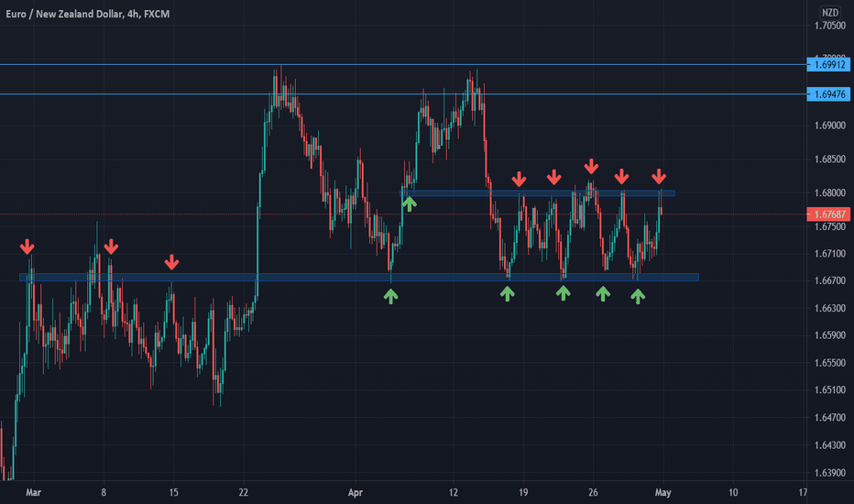Select the 1.69476 horizontal line price label
Viewport: 854px width, 504px height.
click(827, 94)
